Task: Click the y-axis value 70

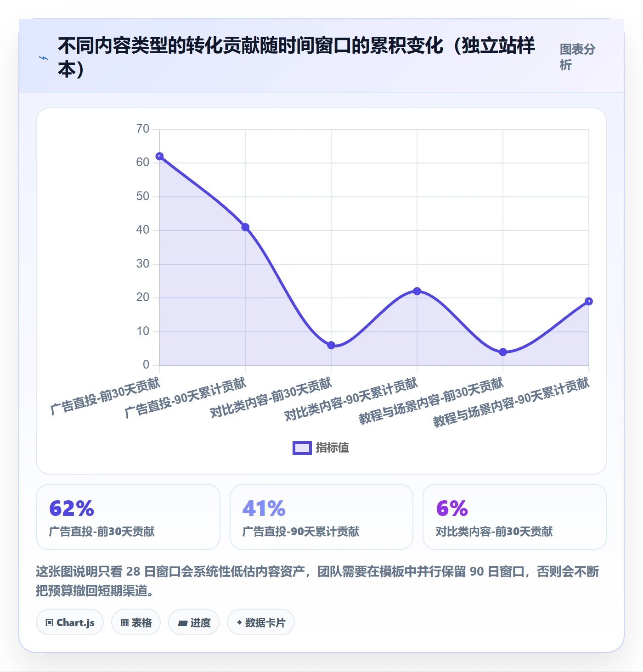Action: pos(143,129)
